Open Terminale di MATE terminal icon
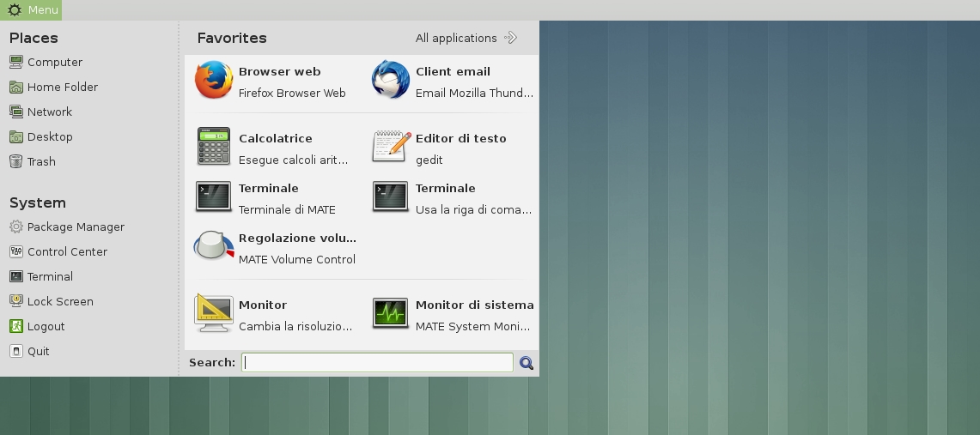980x435 pixels. tap(214, 196)
